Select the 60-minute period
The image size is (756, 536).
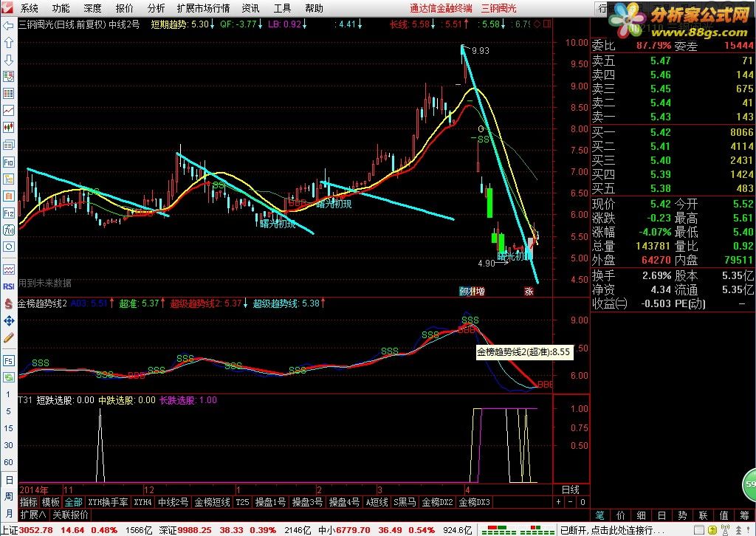[8, 461]
